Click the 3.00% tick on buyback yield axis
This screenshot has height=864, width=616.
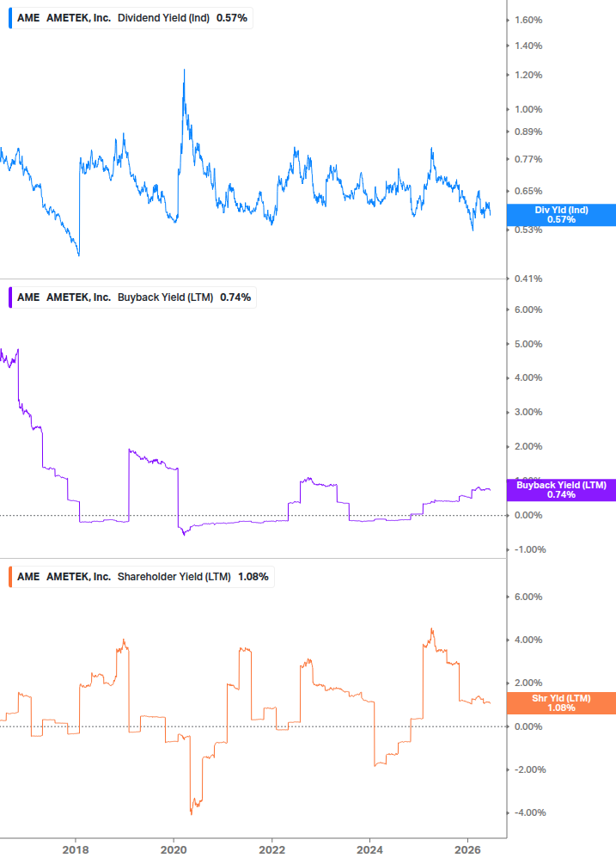point(528,413)
